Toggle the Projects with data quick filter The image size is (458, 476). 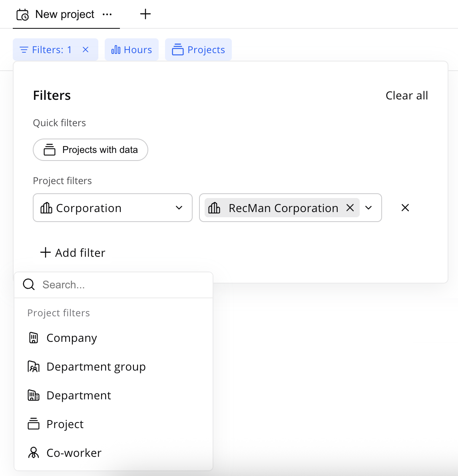click(90, 150)
